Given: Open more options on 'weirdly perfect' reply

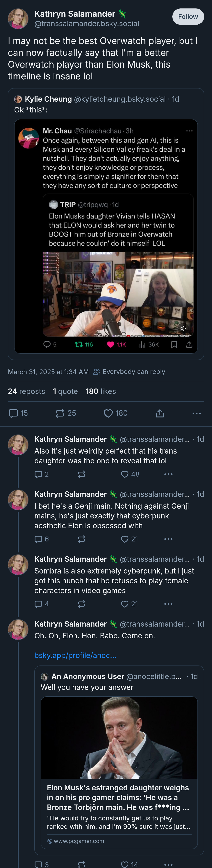Looking at the screenshot, I should point(168,474).
